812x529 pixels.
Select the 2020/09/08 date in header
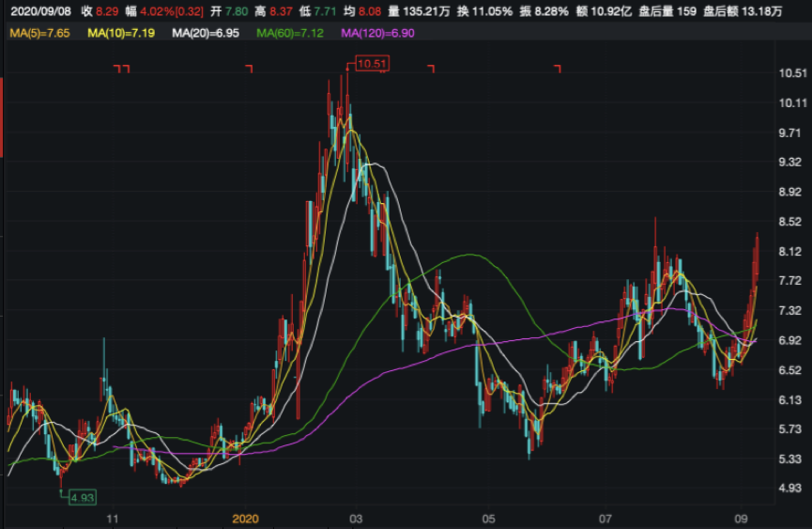pyautogui.click(x=38, y=11)
